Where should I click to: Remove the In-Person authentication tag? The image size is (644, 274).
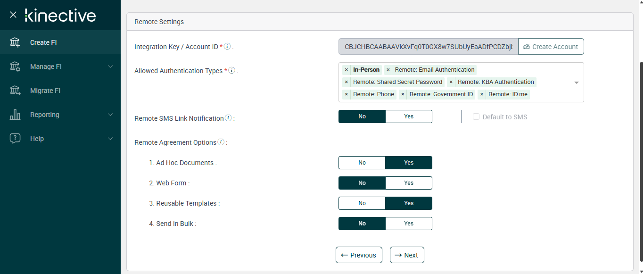347,70
